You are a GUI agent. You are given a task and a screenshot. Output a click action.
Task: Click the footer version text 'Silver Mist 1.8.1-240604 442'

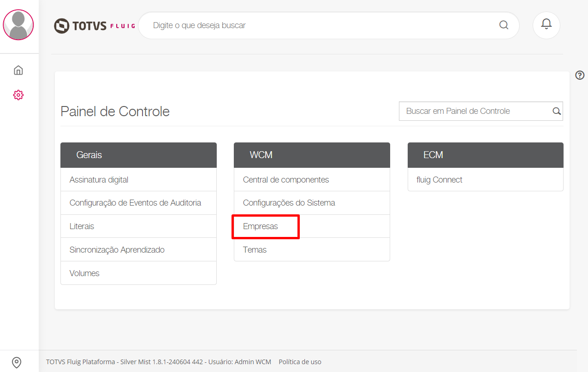(161, 362)
